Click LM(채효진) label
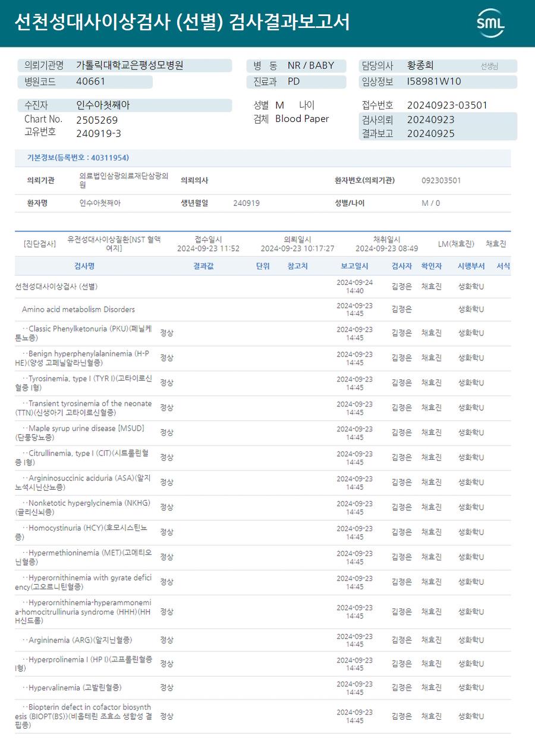The width and height of the screenshot is (535, 756). [456, 244]
